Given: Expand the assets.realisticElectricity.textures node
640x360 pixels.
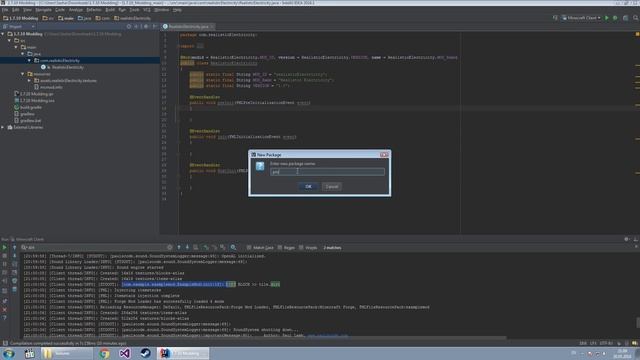Looking at the screenshot, I should (x=29, y=80).
